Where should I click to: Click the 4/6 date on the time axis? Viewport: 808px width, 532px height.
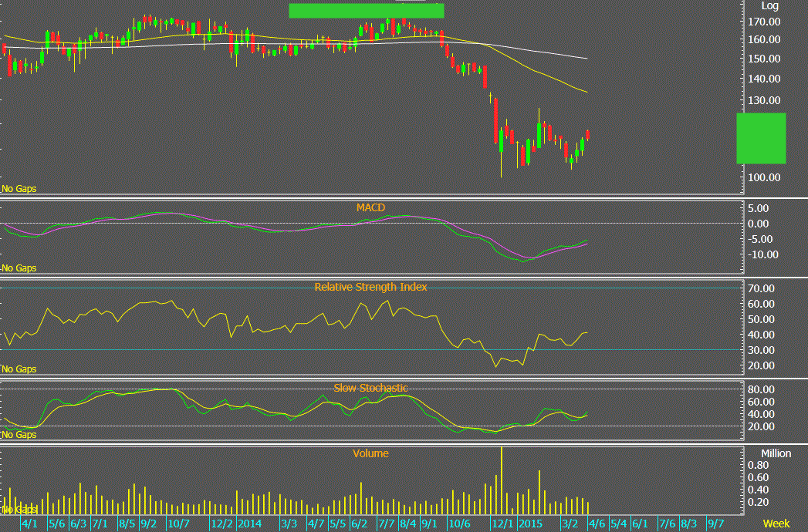point(597,524)
